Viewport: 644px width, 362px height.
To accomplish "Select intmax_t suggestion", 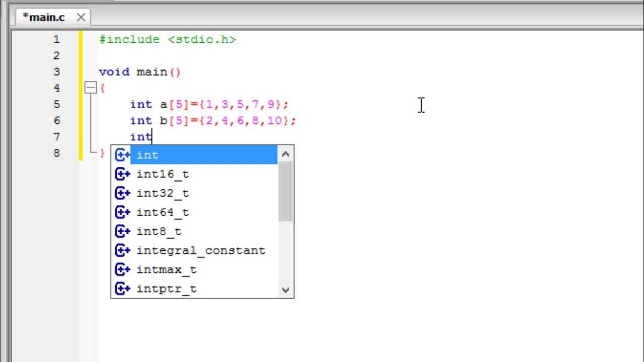I will pyautogui.click(x=167, y=270).
